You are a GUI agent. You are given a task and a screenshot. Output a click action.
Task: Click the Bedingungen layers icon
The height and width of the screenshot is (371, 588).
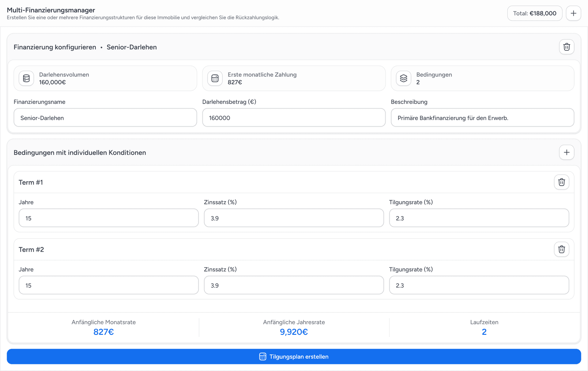[x=404, y=78]
